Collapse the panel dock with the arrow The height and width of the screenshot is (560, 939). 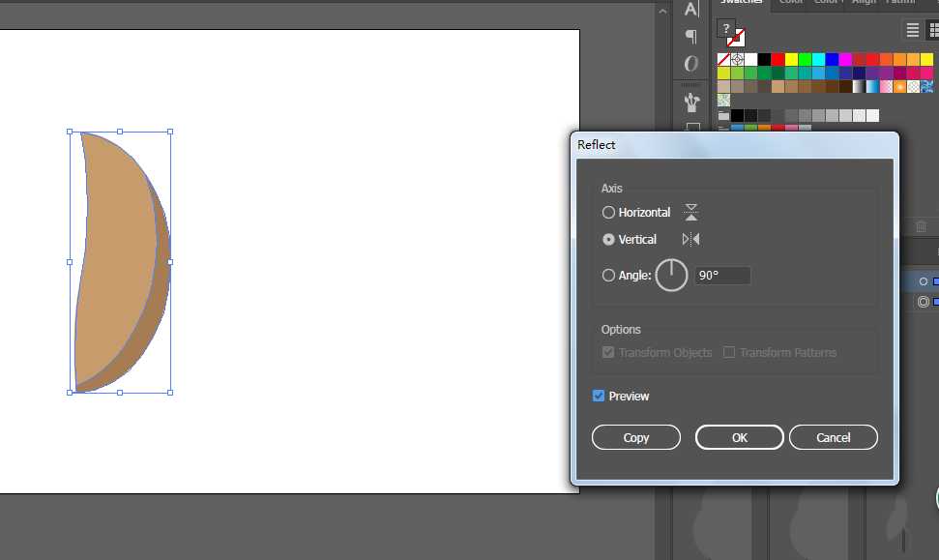coord(662,12)
